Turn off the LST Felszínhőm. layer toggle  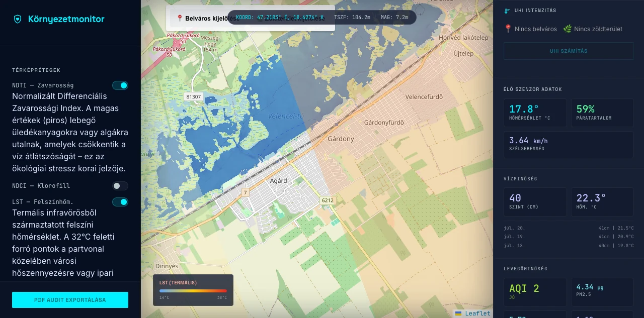(x=120, y=202)
